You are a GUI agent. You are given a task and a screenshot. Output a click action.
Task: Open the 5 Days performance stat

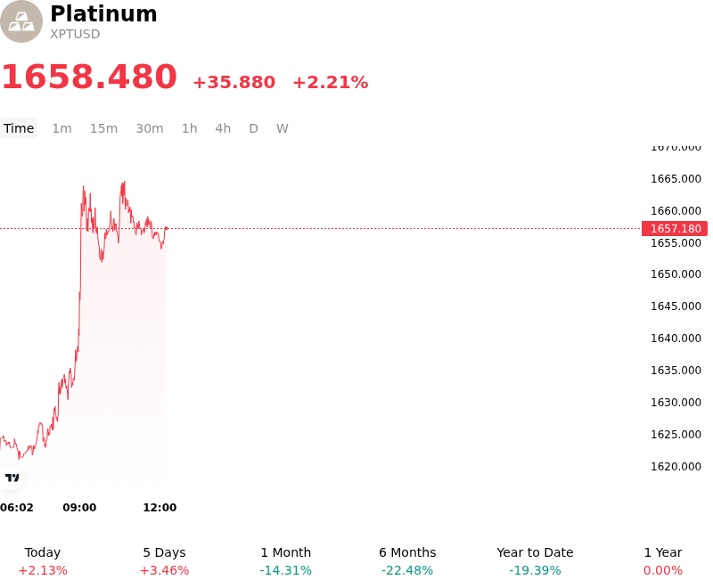click(164, 561)
